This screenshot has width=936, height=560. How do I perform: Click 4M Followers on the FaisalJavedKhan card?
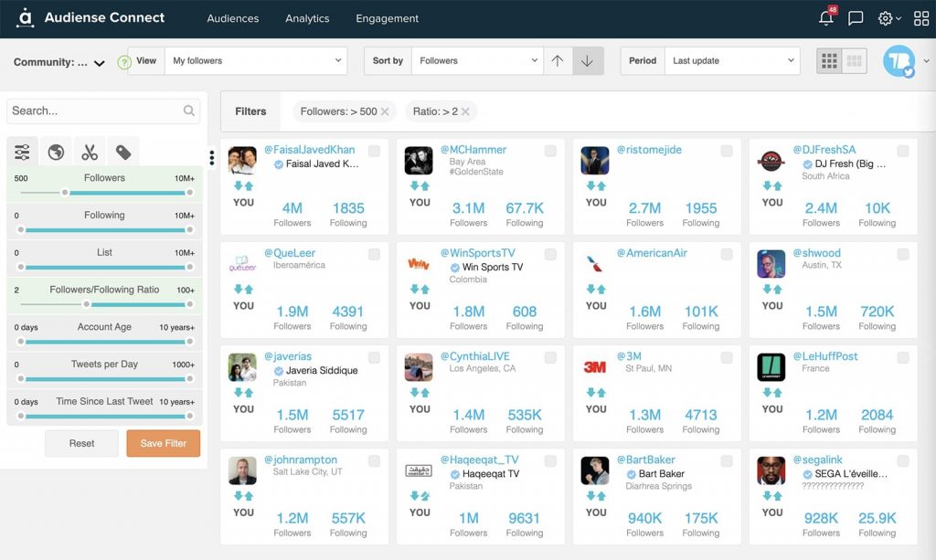coord(292,214)
